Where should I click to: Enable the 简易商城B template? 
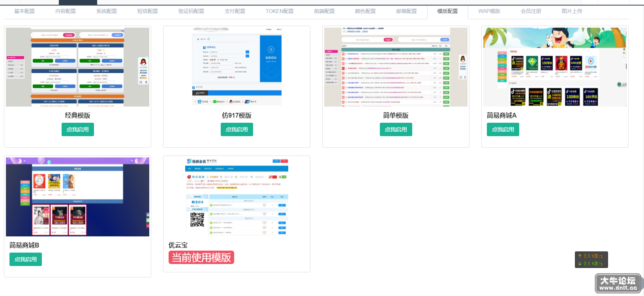(26, 259)
